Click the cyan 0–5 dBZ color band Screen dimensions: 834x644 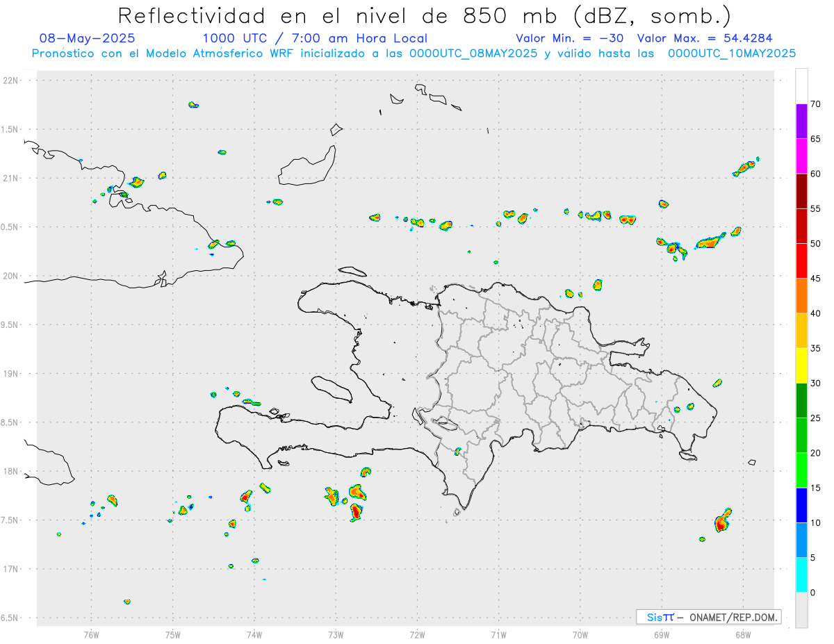(801, 575)
